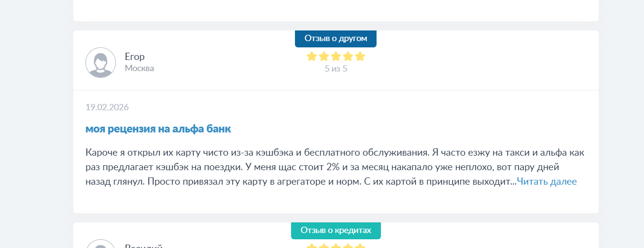The height and width of the screenshot is (248, 644).
Task: Click the reviewer name Василий
Action: pos(143,246)
